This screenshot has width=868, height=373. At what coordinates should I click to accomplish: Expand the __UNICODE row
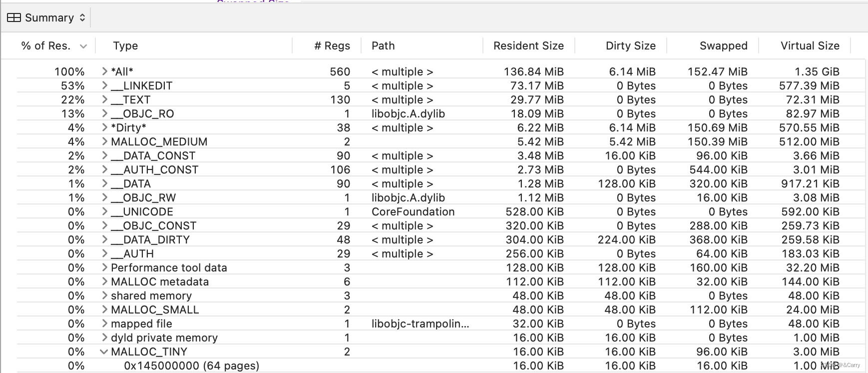[104, 211]
